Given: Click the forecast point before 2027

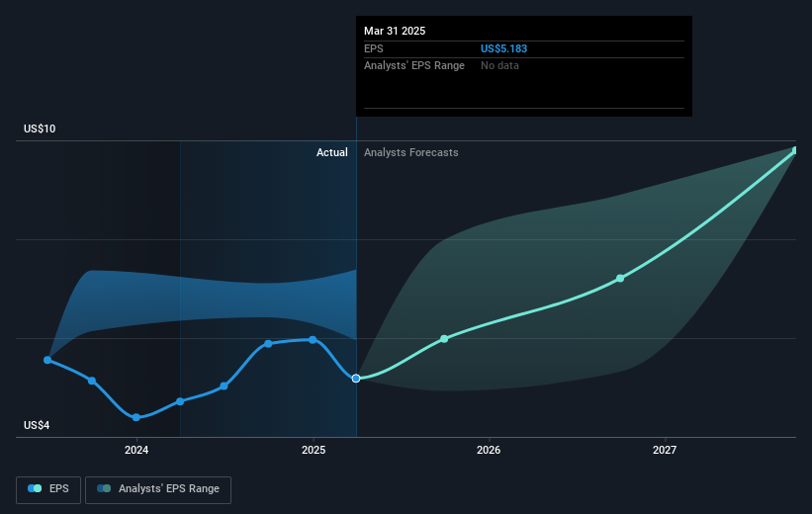Looking at the screenshot, I should click(620, 279).
